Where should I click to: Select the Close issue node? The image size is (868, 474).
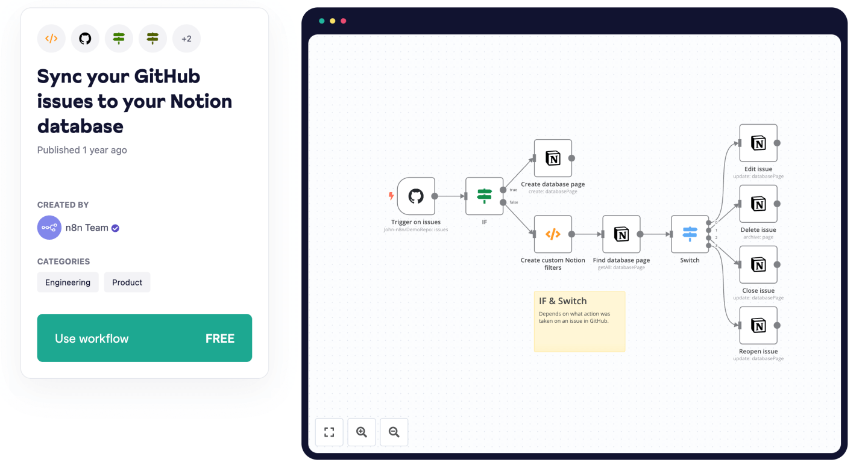point(758,265)
